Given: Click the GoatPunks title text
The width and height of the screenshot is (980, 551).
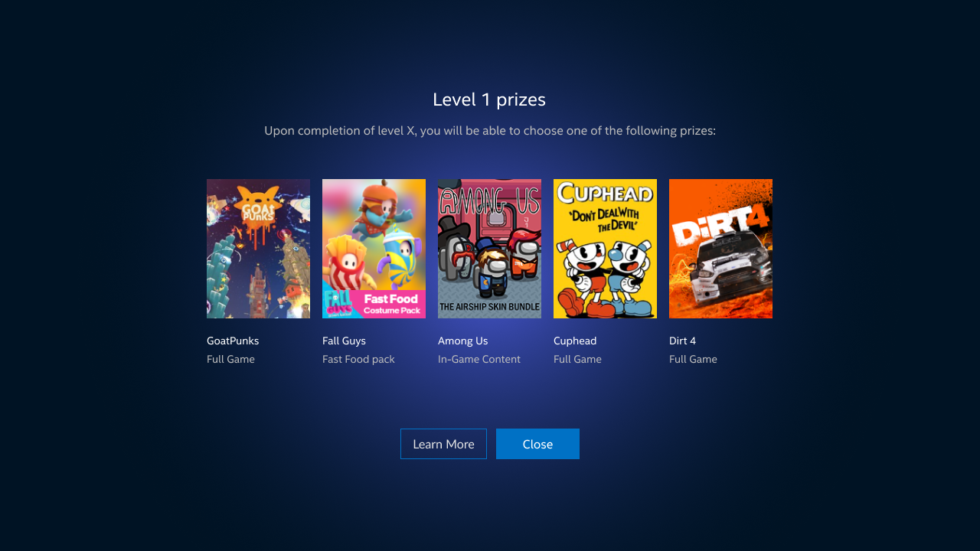Looking at the screenshot, I should tap(233, 341).
